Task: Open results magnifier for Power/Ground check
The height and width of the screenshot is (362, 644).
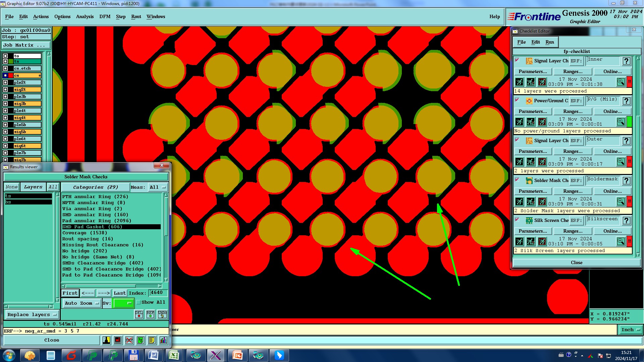Action: tap(621, 122)
